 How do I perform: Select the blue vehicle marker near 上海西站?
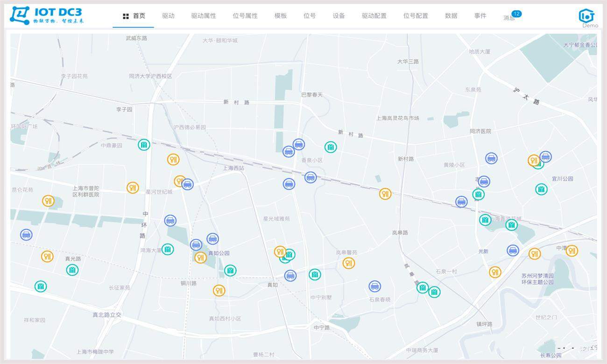pos(187,184)
